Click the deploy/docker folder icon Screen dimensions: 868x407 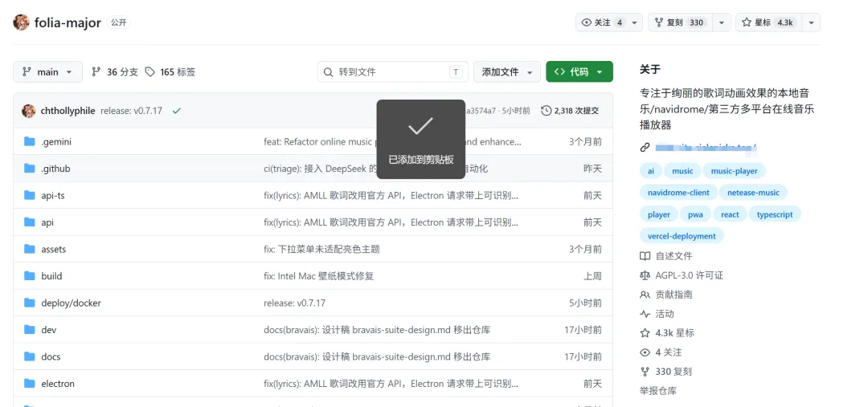[x=30, y=303]
